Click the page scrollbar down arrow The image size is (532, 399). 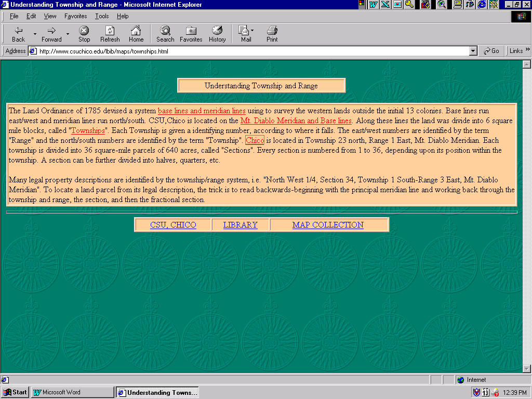(527, 368)
